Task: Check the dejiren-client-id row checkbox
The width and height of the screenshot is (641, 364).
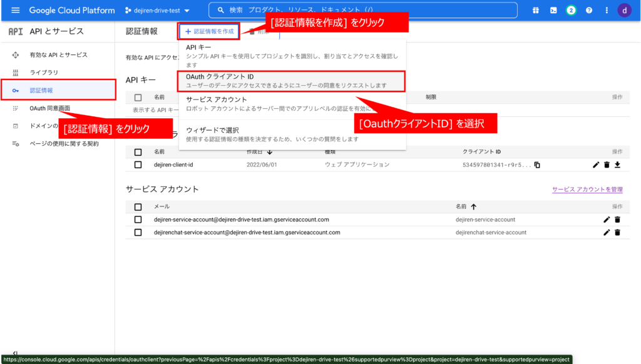Action: click(138, 164)
